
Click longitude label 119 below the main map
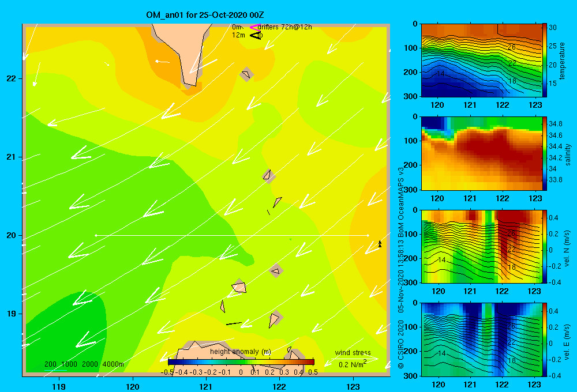59,386
